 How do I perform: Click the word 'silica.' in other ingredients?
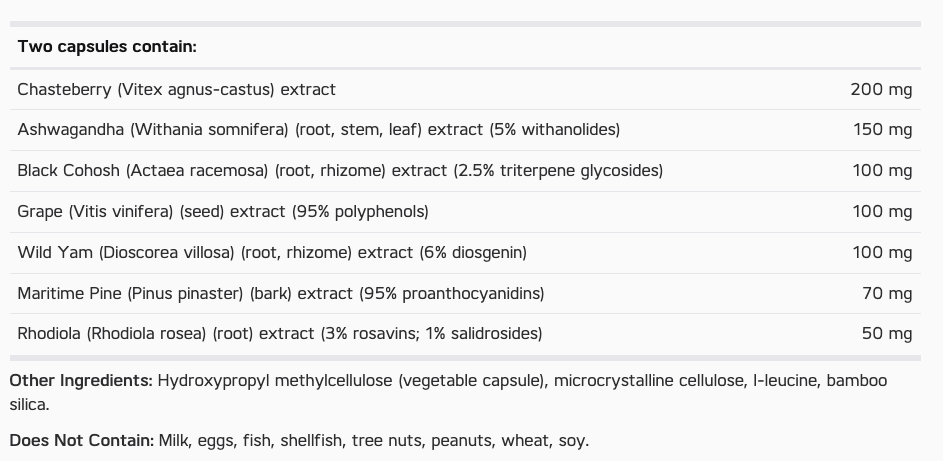click(29, 405)
